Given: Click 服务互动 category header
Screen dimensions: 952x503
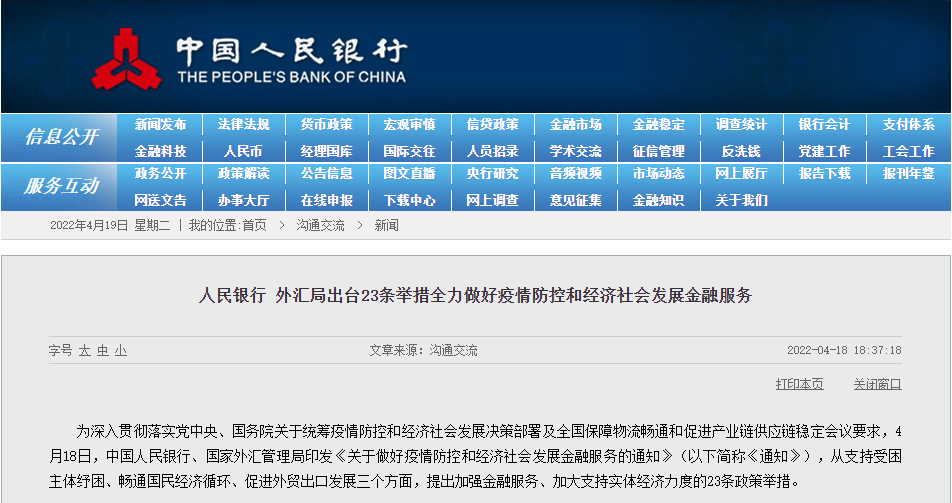Looking at the screenshot, I should coord(61,186).
